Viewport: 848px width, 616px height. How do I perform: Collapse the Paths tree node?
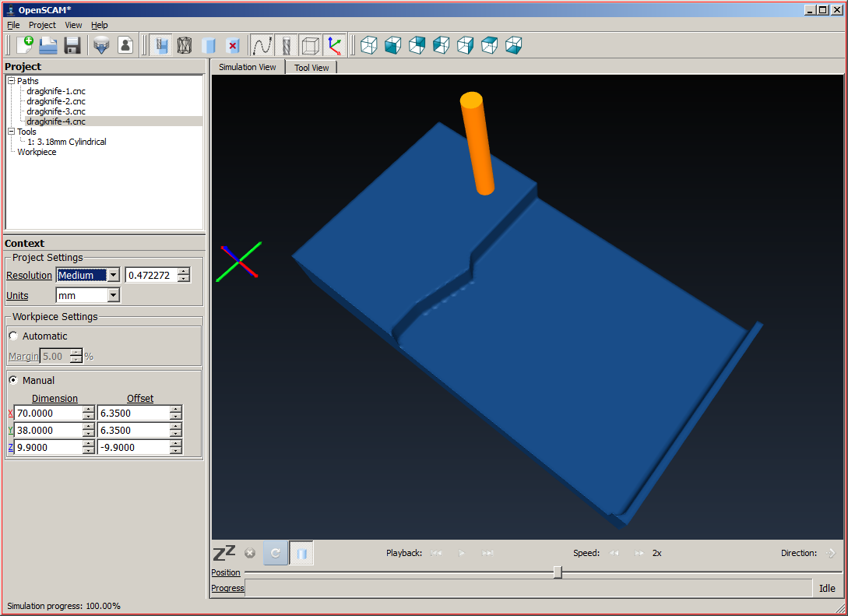pos(11,81)
